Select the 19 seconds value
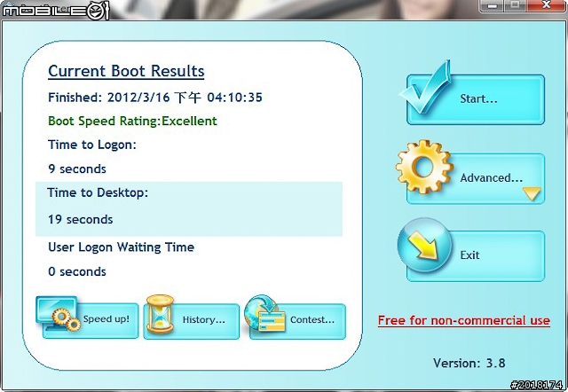The image size is (568, 392). click(81, 219)
